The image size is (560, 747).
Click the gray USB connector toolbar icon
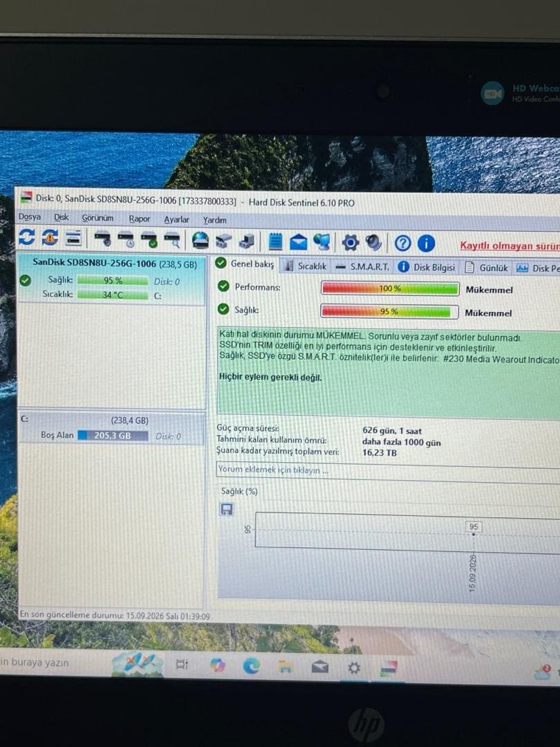pos(223,241)
